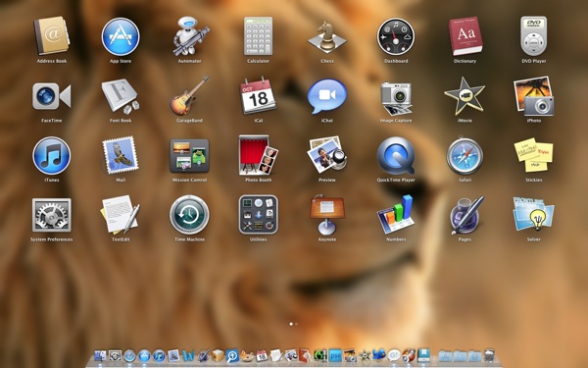Click the calendar icon in Dock
The image size is (588, 368).
262,355
